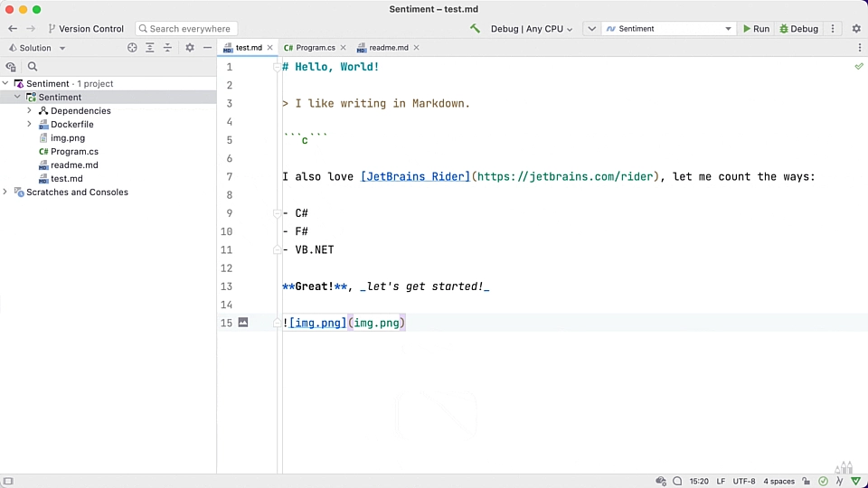Focus the Search everywhere field
The image size is (868, 488).
pos(186,29)
